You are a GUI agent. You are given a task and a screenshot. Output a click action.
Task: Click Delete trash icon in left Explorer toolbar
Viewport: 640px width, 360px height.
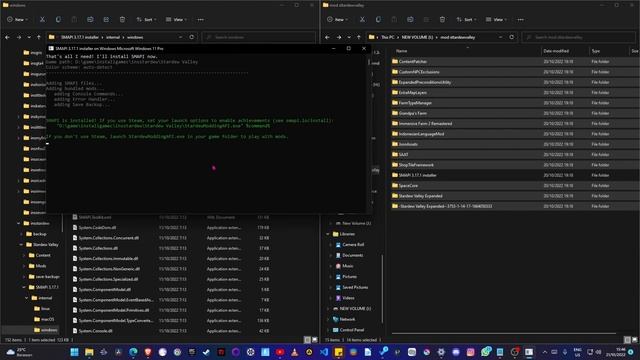coord(122,19)
